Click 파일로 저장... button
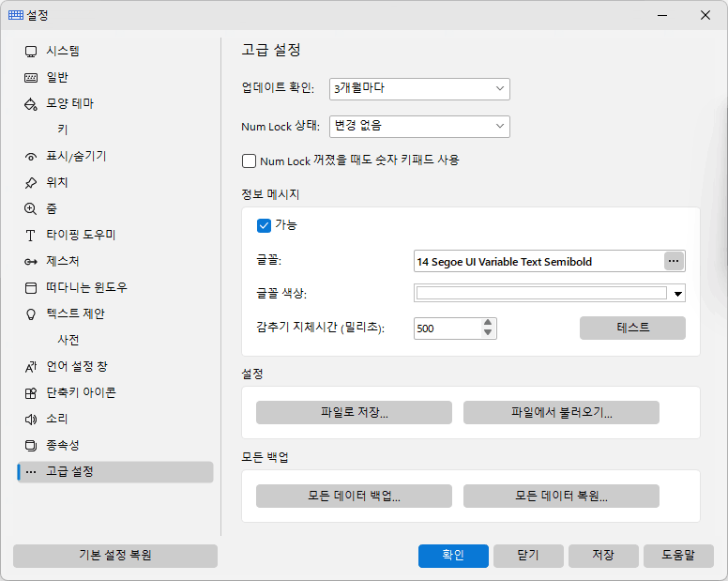 coord(354,412)
